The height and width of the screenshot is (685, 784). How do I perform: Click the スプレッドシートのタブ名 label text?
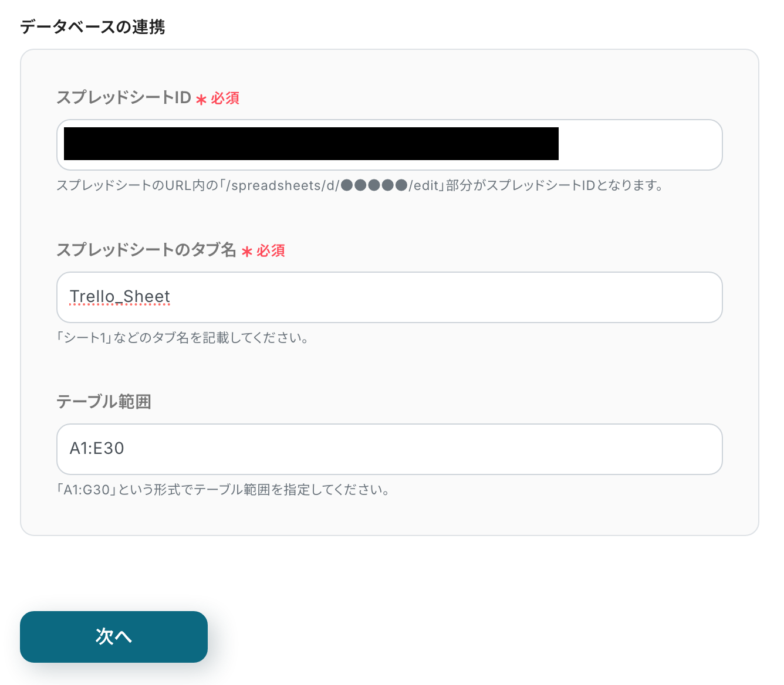pyautogui.click(x=146, y=250)
